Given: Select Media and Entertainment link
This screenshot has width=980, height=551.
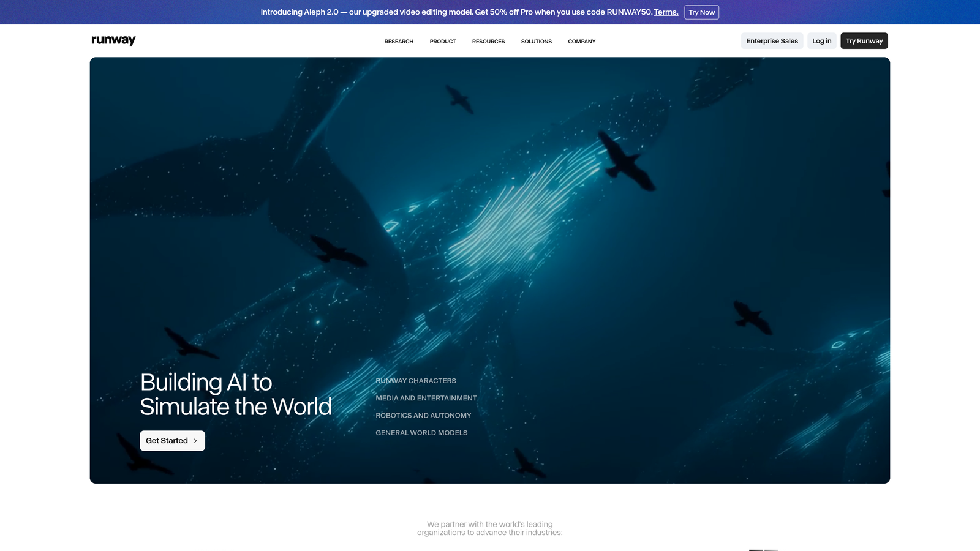Looking at the screenshot, I should tap(426, 398).
